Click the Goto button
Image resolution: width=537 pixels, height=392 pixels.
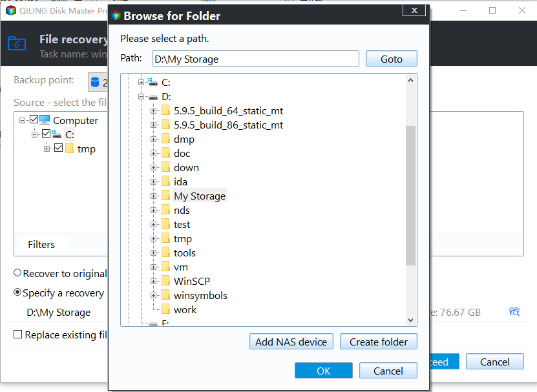[392, 59]
